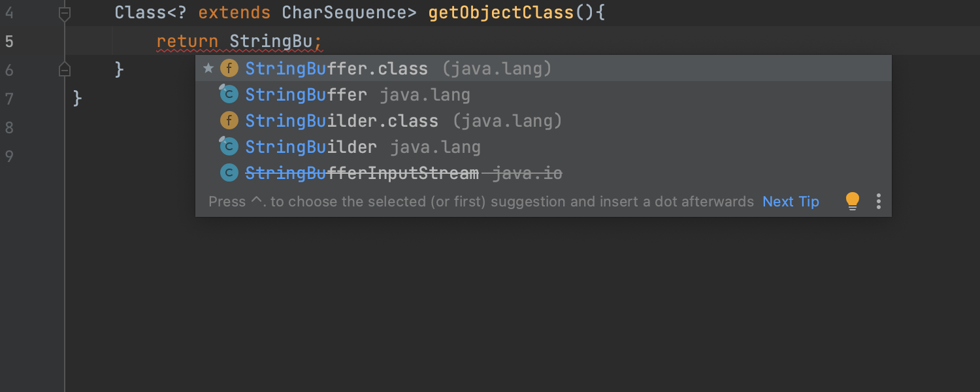980x392 pixels.
Task: Select deprecated StringBufferInputStream suggestion
Action: pyautogui.click(x=362, y=173)
